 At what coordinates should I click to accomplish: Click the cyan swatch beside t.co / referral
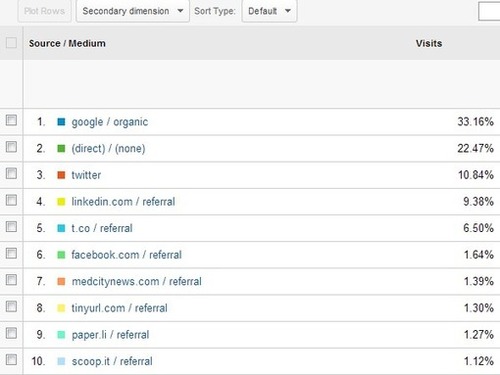pos(61,228)
